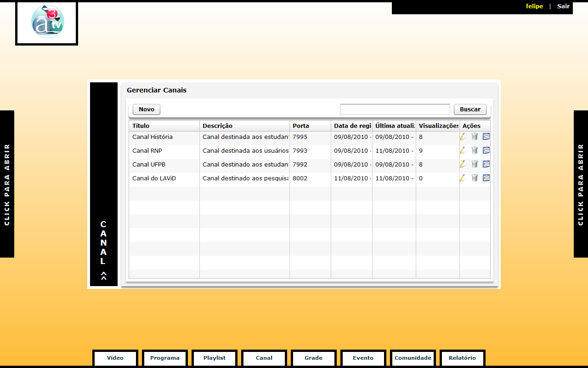Edit Canal RNP with the pencil icon

point(463,150)
